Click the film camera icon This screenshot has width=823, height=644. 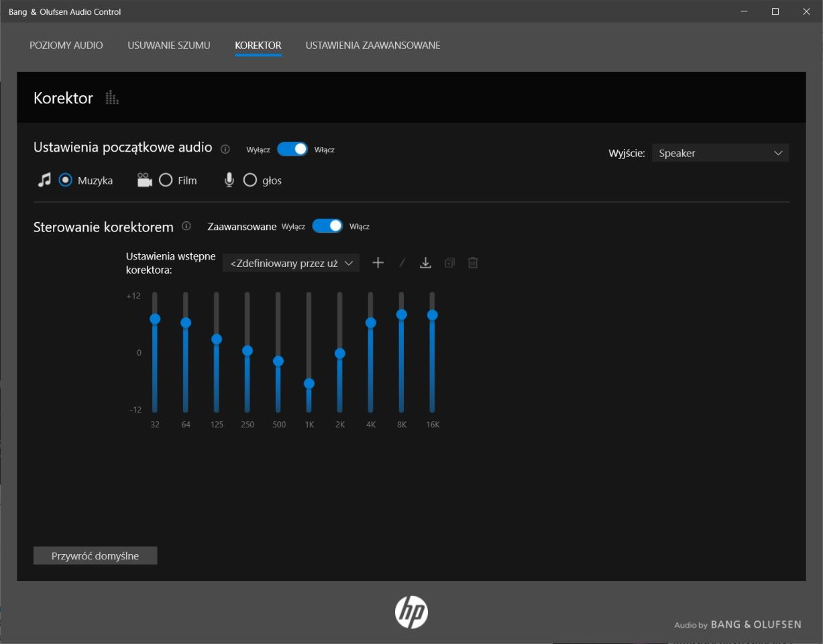pyautogui.click(x=144, y=180)
